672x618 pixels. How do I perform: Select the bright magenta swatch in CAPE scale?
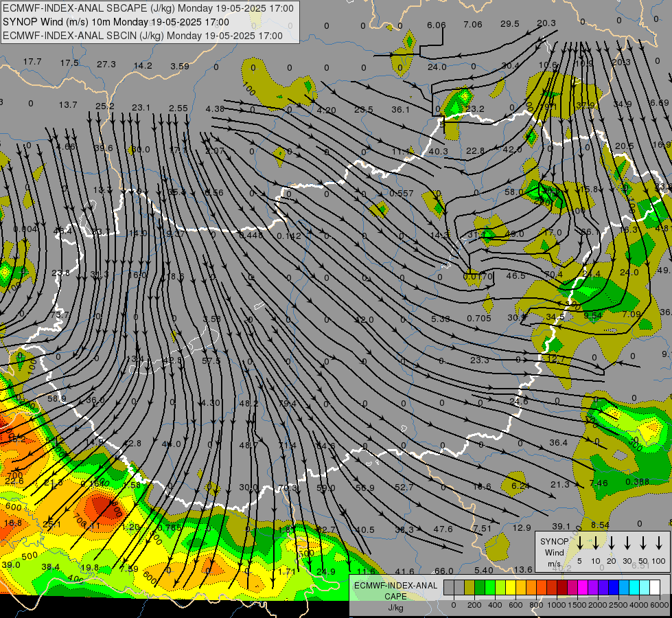(583, 588)
